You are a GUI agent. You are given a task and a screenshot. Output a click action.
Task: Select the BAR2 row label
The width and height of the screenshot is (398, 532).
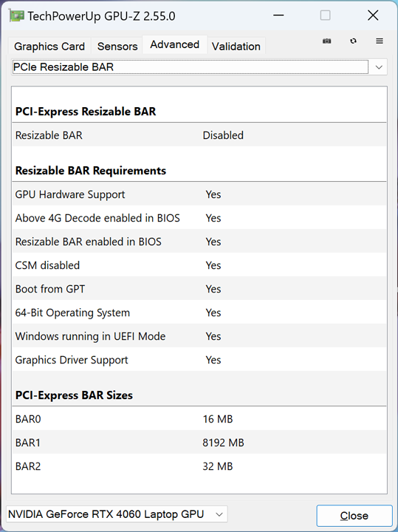pyautogui.click(x=28, y=466)
